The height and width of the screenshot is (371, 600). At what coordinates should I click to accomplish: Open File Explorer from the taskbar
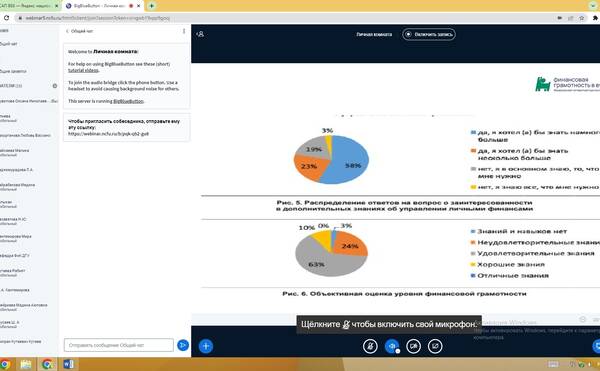(x=26, y=364)
